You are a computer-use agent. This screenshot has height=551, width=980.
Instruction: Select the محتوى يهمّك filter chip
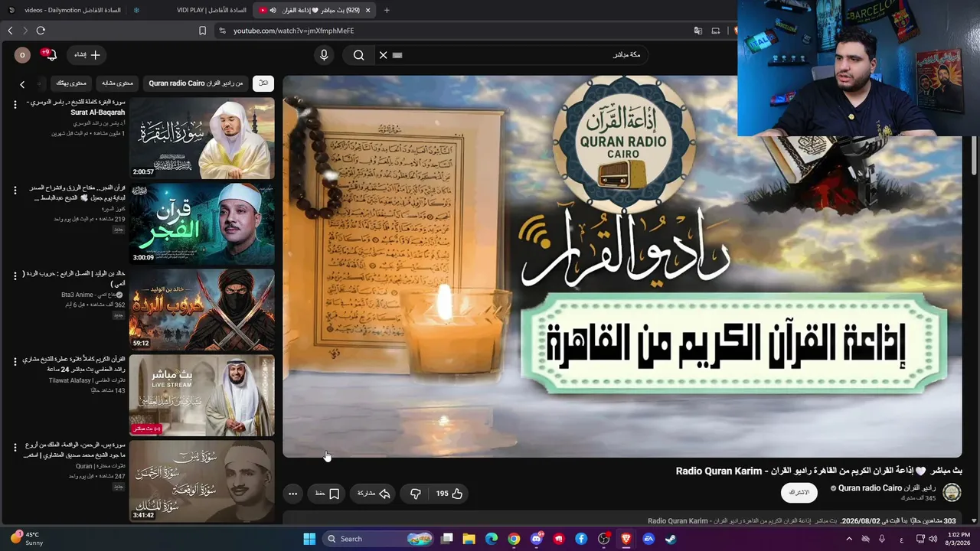coord(71,83)
